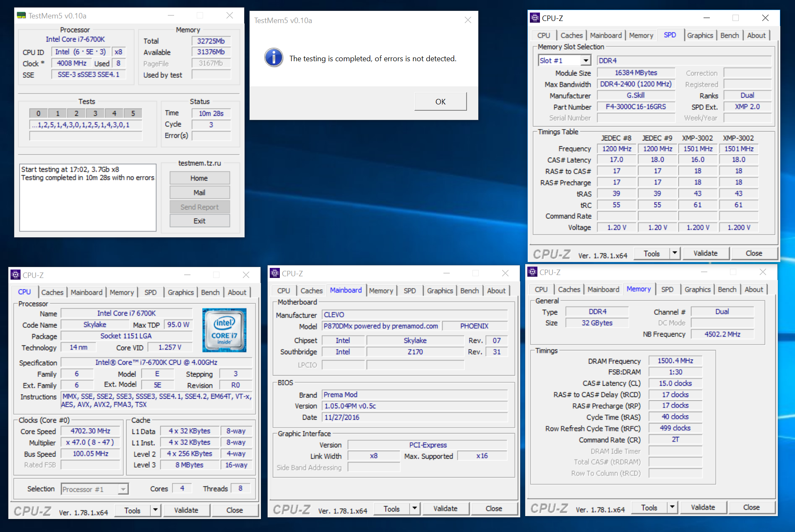Click Tools button in the Memory tab window
795x532 pixels.
tap(649, 507)
